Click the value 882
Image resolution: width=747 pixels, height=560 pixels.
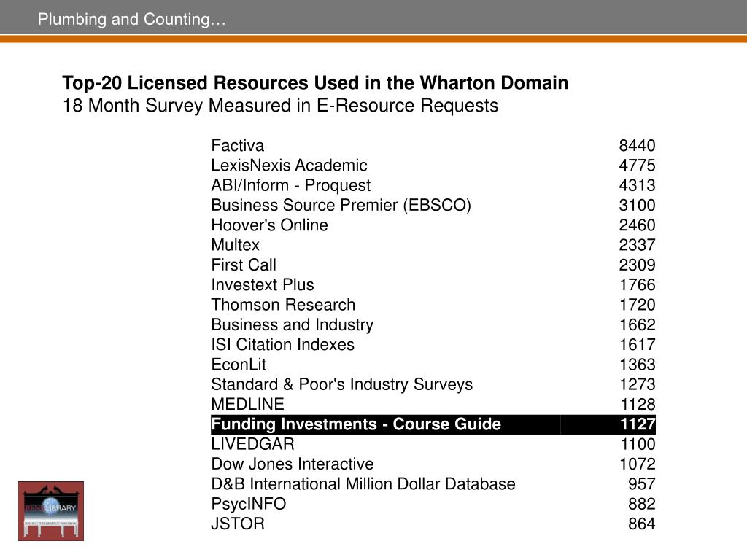pyautogui.click(x=642, y=505)
